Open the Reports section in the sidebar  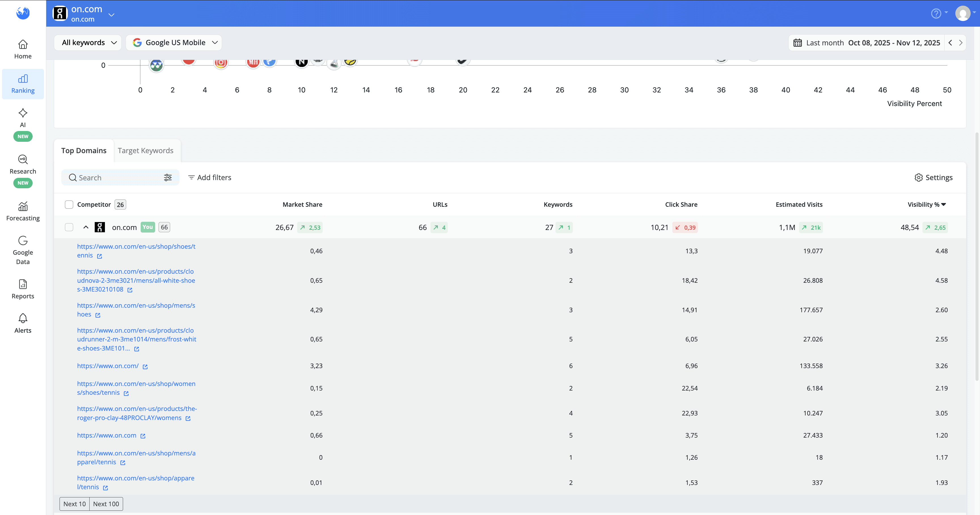(x=23, y=289)
